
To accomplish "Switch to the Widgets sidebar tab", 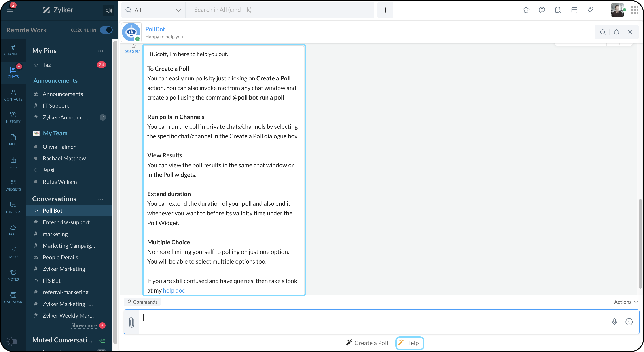I will tap(13, 185).
